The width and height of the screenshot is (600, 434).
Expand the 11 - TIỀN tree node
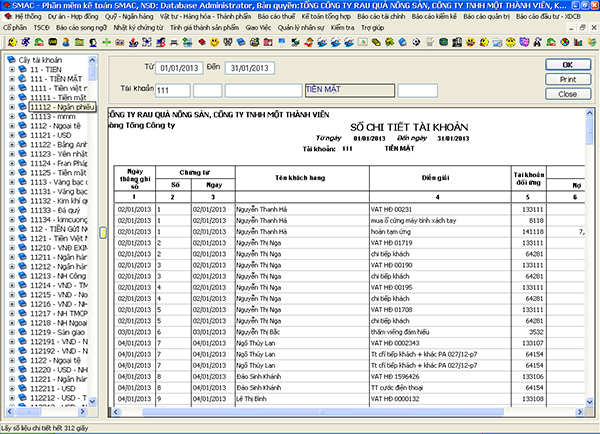pyautogui.click(x=12, y=69)
